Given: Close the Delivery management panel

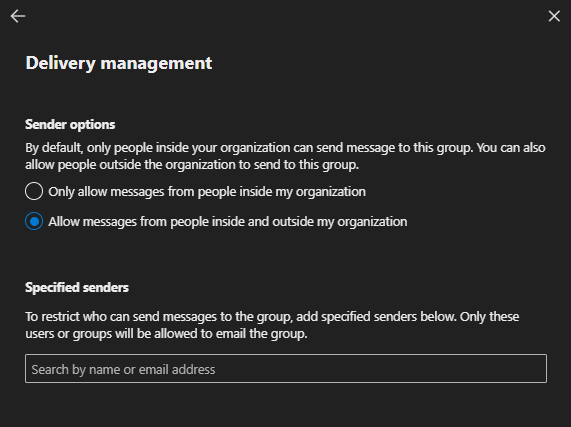Looking at the screenshot, I should 554,16.
